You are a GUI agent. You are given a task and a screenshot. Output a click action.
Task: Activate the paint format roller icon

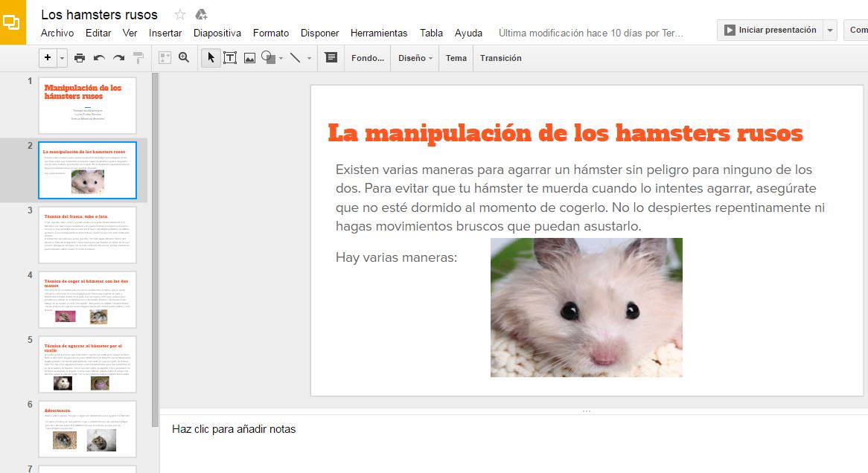138,57
